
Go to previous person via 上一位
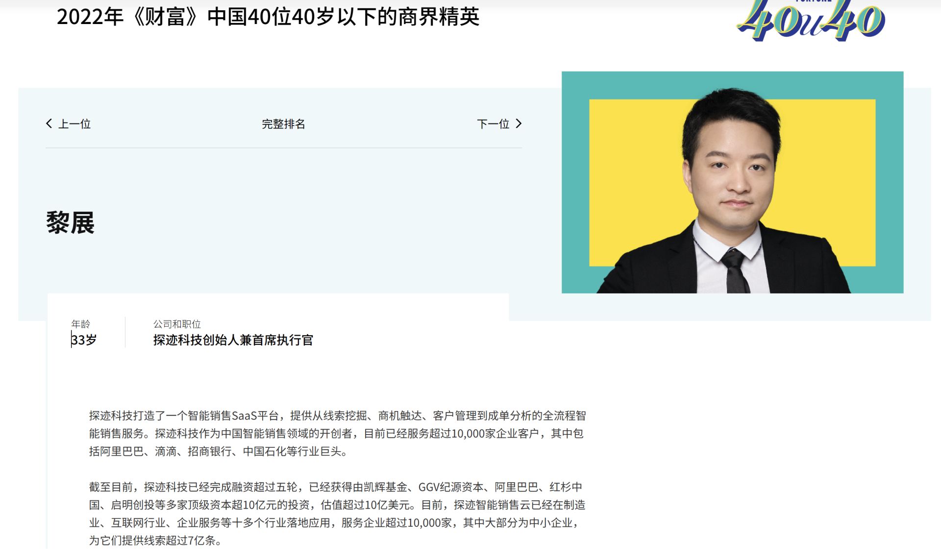coord(74,124)
